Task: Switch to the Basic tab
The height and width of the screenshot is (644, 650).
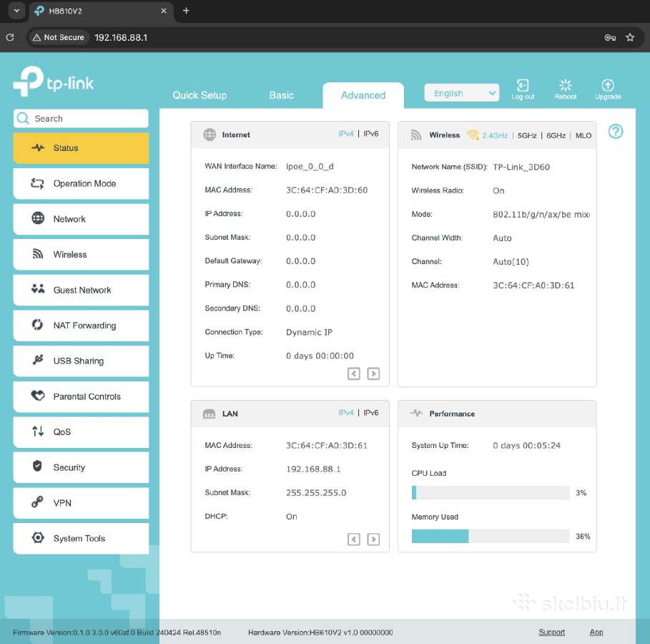Action: click(x=281, y=95)
